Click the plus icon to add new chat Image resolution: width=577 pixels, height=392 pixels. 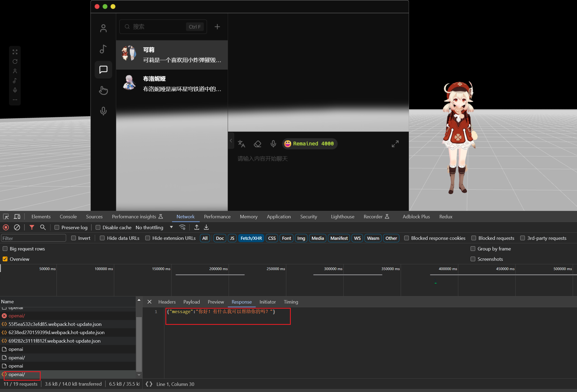click(x=217, y=27)
